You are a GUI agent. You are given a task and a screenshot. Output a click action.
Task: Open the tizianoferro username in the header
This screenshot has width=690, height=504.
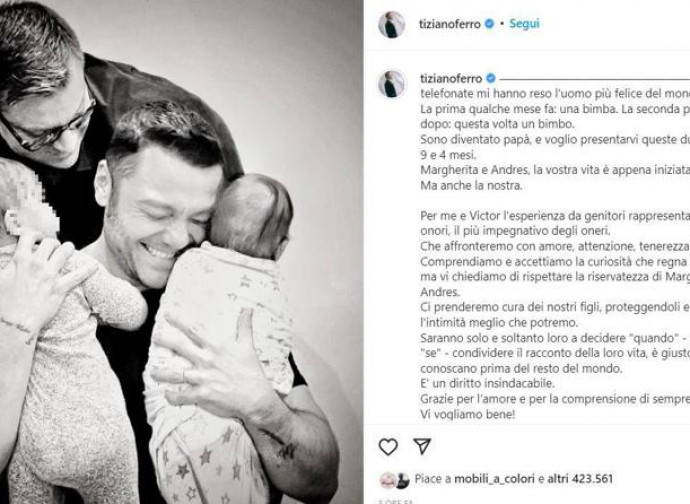(x=450, y=24)
